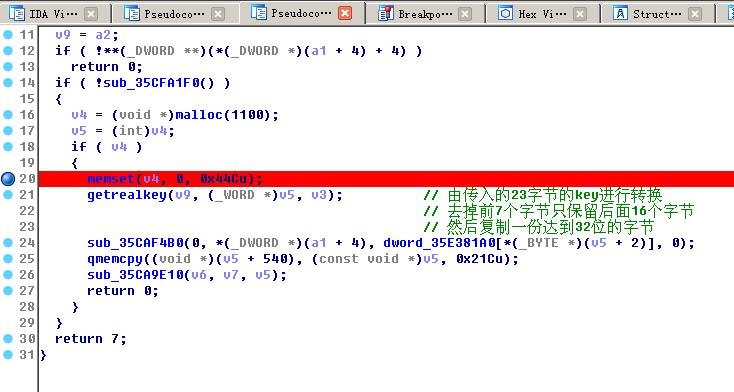This screenshot has height=392, width=734.
Task: Switch to the Hex View tab
Action: click(x=542, y=14)
